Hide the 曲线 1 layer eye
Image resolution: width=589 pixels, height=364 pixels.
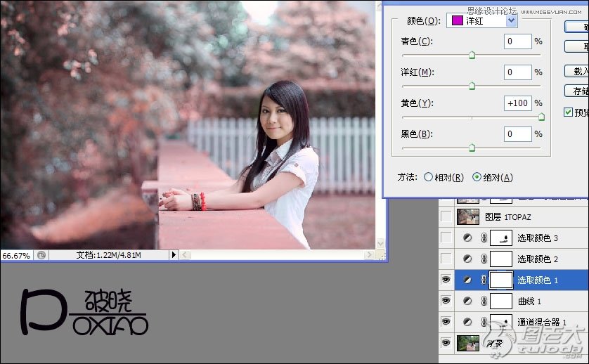point(446,301)
